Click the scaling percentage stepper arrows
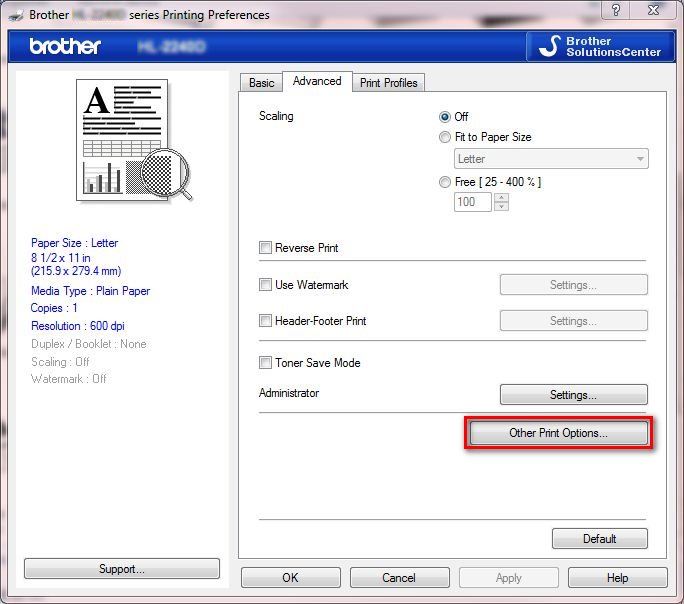This screenshot has height=604, width=684. [x=502, y=202]
